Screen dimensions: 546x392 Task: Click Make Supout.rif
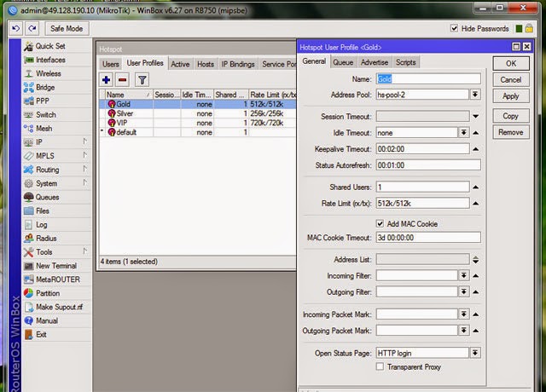click(x=57, y=307)
